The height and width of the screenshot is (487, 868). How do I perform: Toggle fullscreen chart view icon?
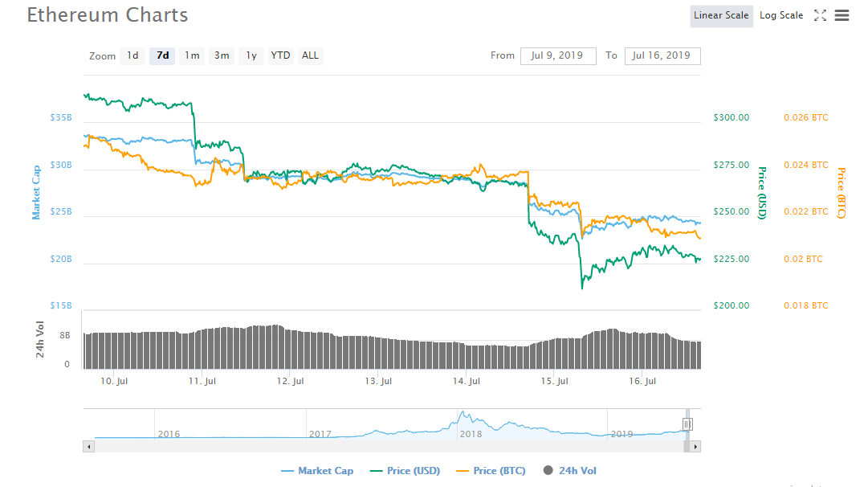click(820, 15)
